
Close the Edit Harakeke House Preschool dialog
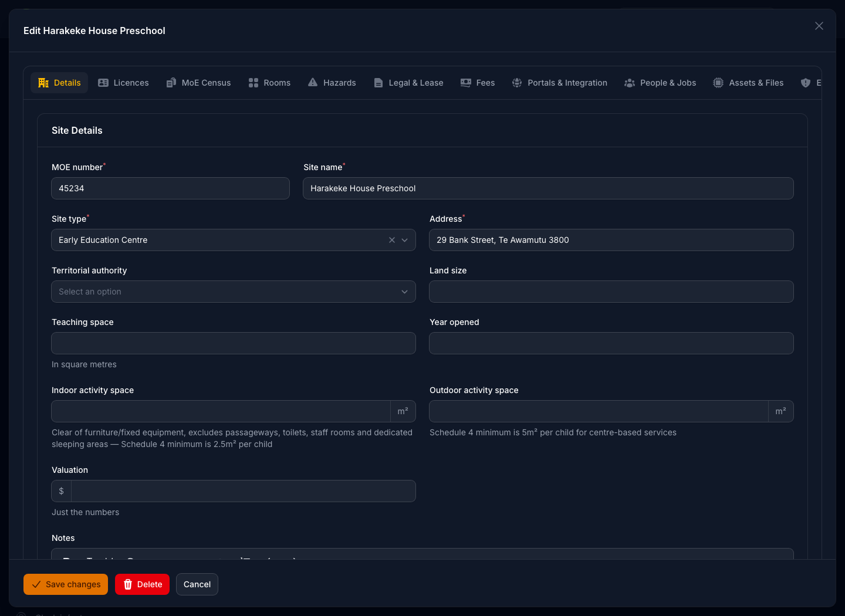tap(819, 26)
